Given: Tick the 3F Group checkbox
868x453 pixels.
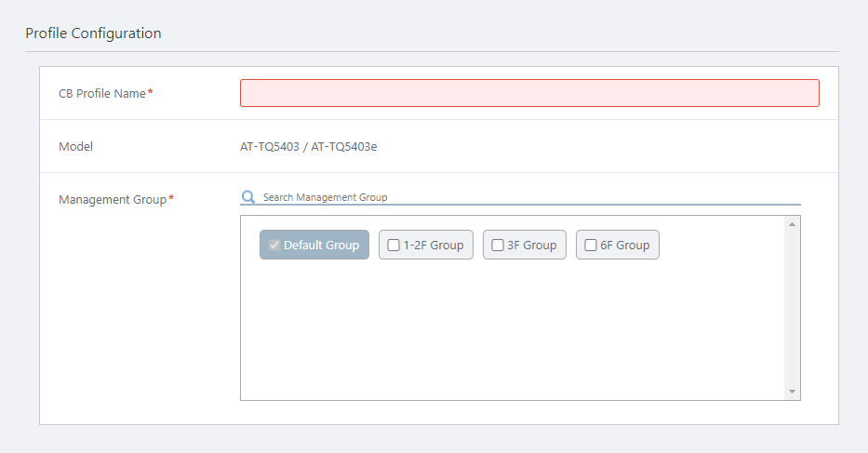Looking at the screenshot, I should (x=498, y=246).
